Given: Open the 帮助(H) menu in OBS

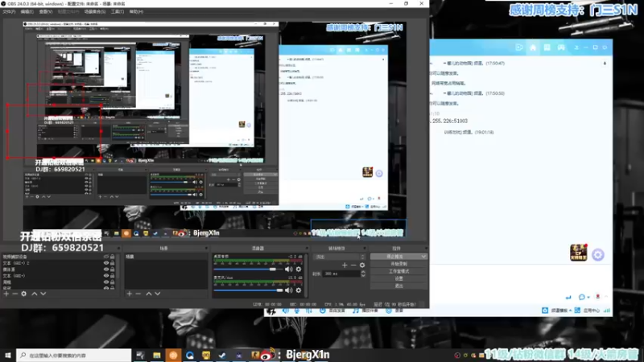Looking at the screenshot, I should [136, 12].
